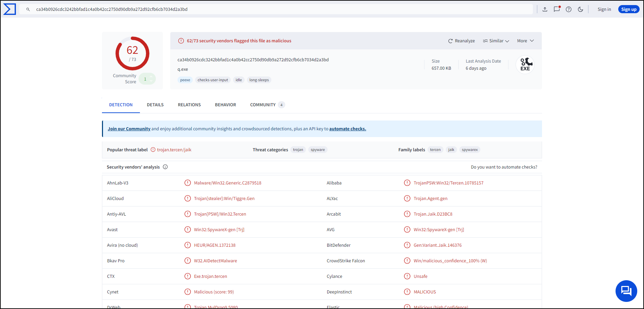This screenshot has width=644, height=309.
Task: Click the file hash text in summary
Action: pos(253,60)
